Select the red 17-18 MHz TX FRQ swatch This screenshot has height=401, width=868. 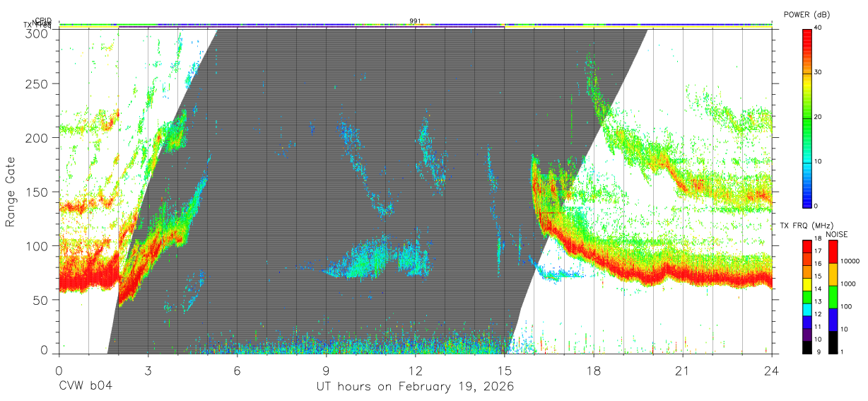tap(807, 245)
